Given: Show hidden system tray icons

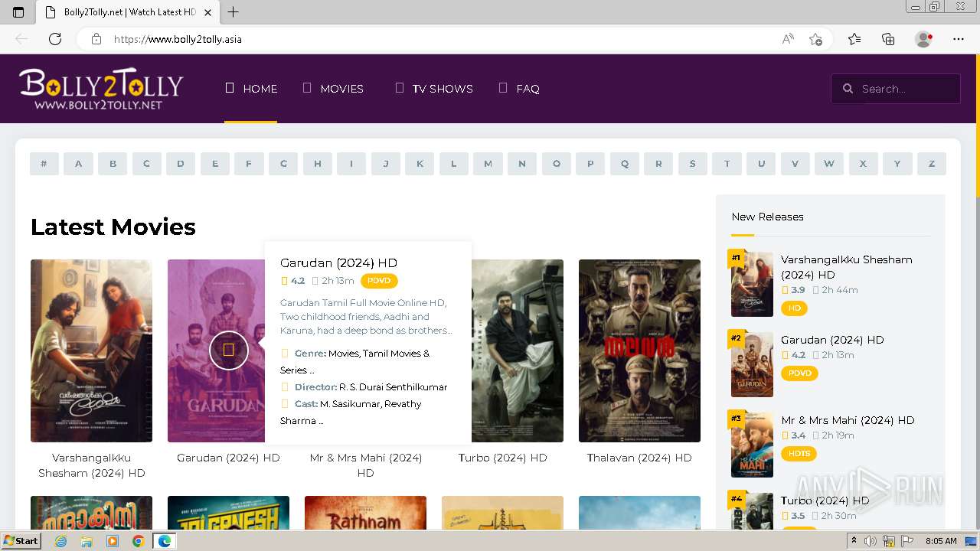Looking at the screenshot, I should (854, 541).
